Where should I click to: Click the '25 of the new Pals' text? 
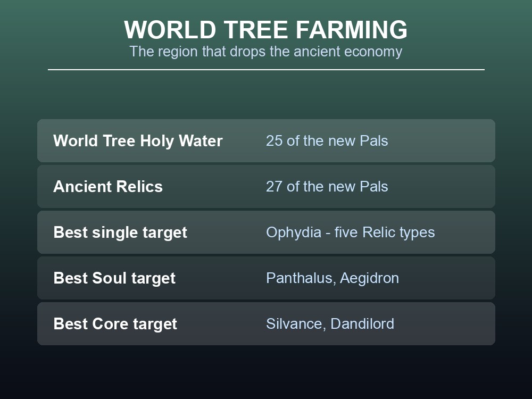(327, 141)
